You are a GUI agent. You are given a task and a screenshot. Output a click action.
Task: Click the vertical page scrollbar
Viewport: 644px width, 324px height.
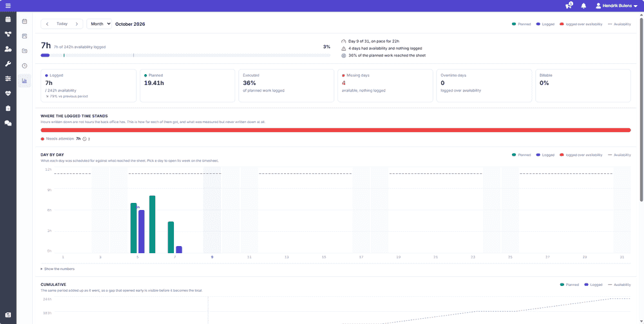pyautogui.click(x=641, y=109)
